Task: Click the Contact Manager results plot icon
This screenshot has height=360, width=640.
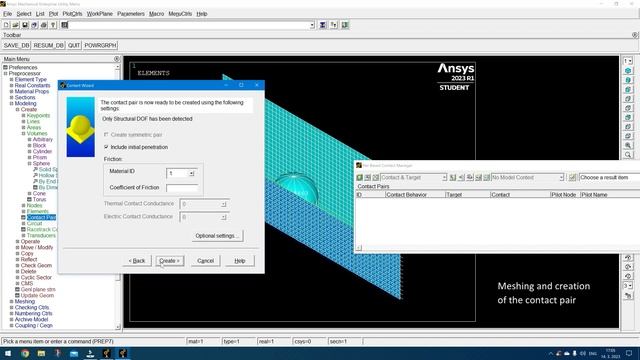Action: (x=573, y=178)
